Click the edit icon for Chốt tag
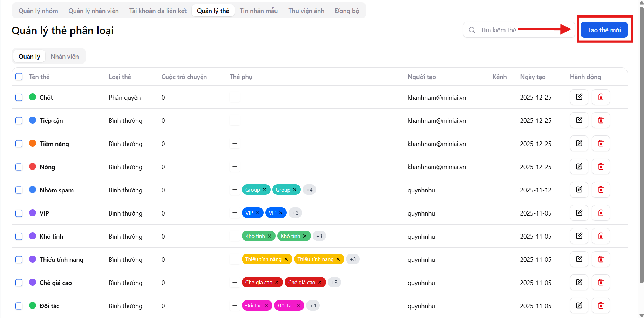This screenshot has height=318, width=644. (579, 97)
